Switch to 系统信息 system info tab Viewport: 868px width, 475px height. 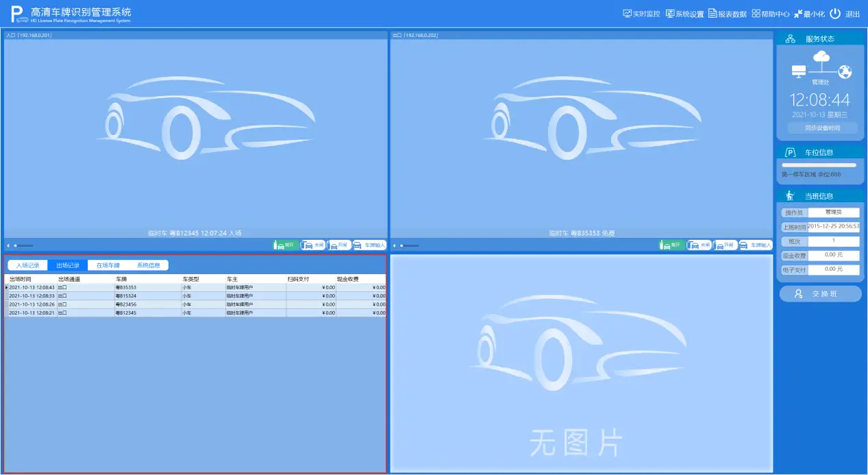tap(148, 265)
